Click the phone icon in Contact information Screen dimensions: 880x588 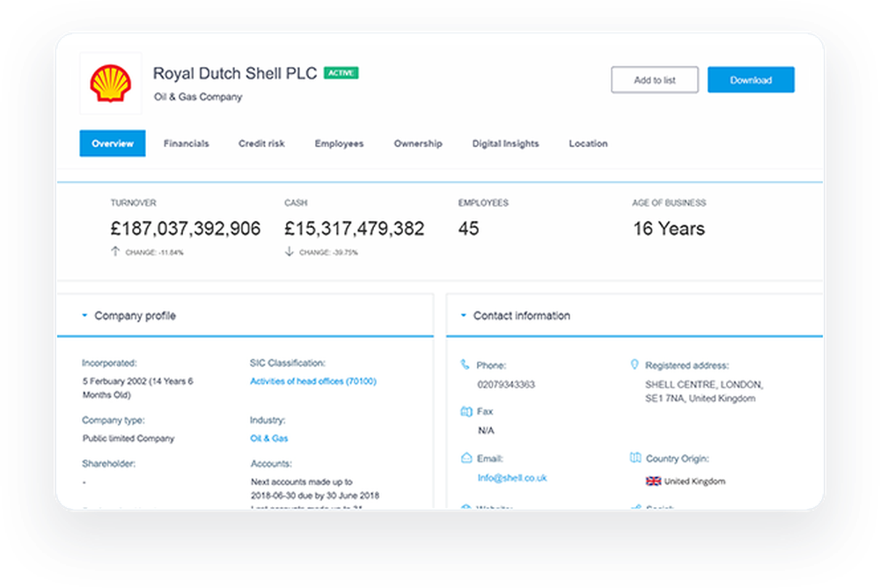tap(465, 364)
